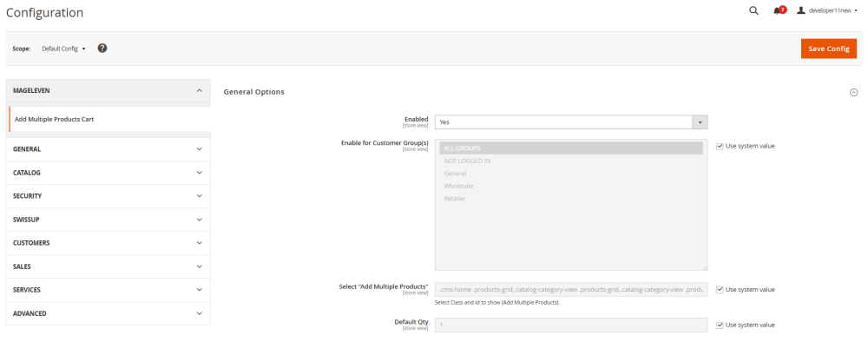
Task: Click the Configuration page title
Action: point(45,12)
